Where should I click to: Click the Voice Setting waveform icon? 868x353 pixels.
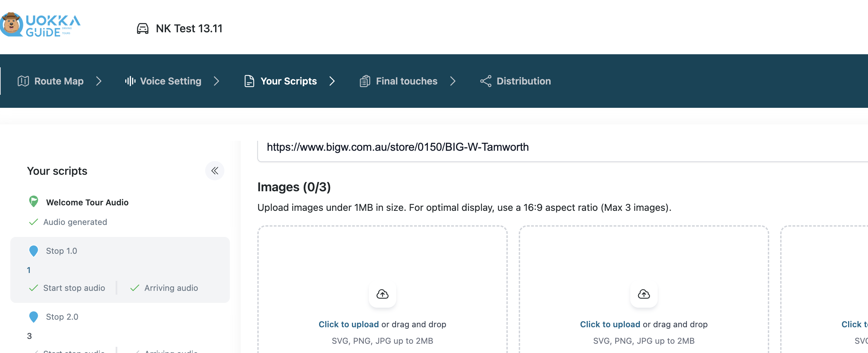coord(130,81)
